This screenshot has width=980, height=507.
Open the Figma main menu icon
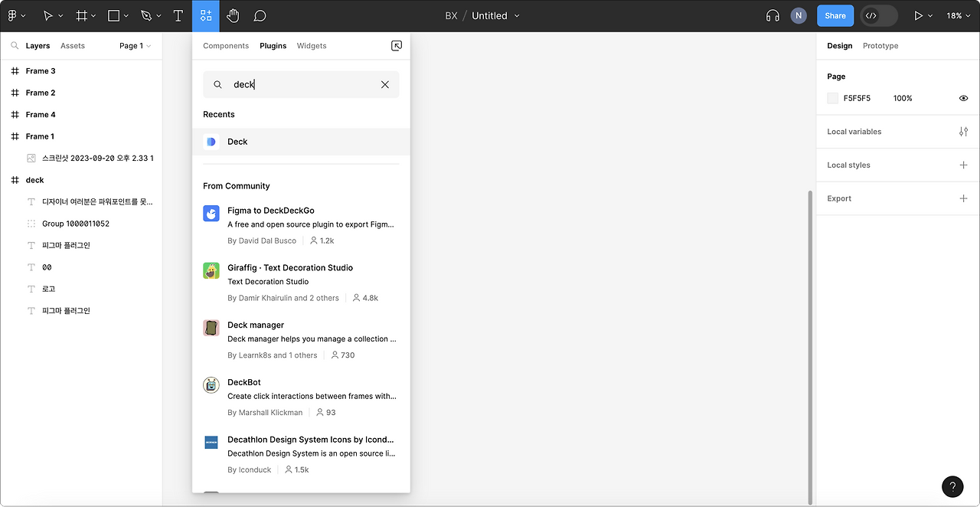[12, 15]
